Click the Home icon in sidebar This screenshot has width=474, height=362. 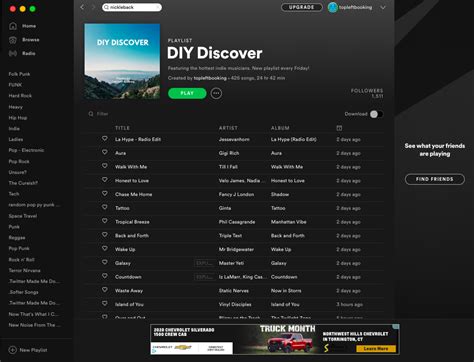13,26
